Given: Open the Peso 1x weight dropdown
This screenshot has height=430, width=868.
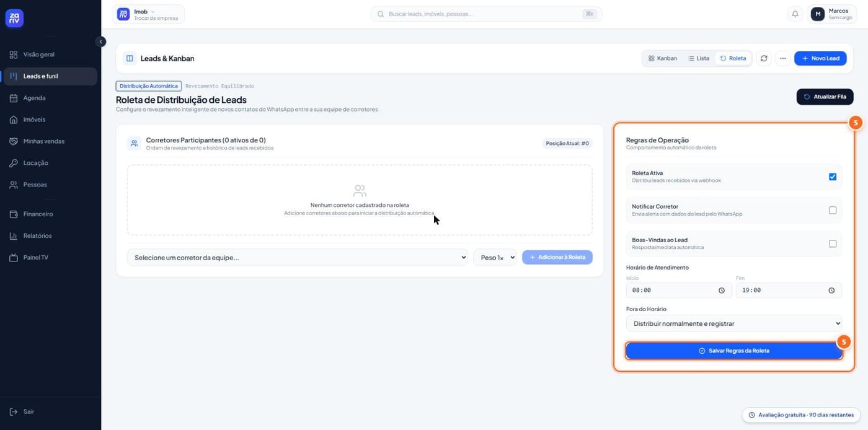Looking at the screenshot, I should click(495, 258).
